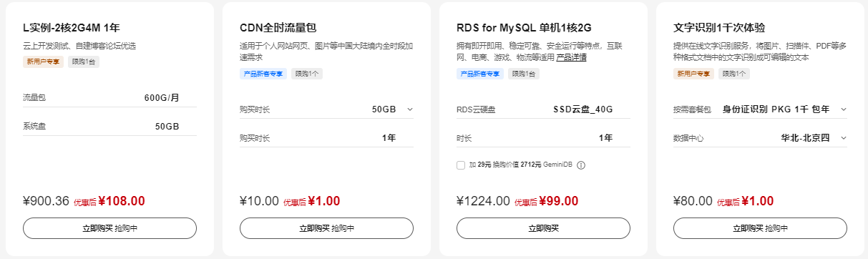Click 立即购买 for CDN全时流量包
The image size is (868, 259).
point(326,228)
